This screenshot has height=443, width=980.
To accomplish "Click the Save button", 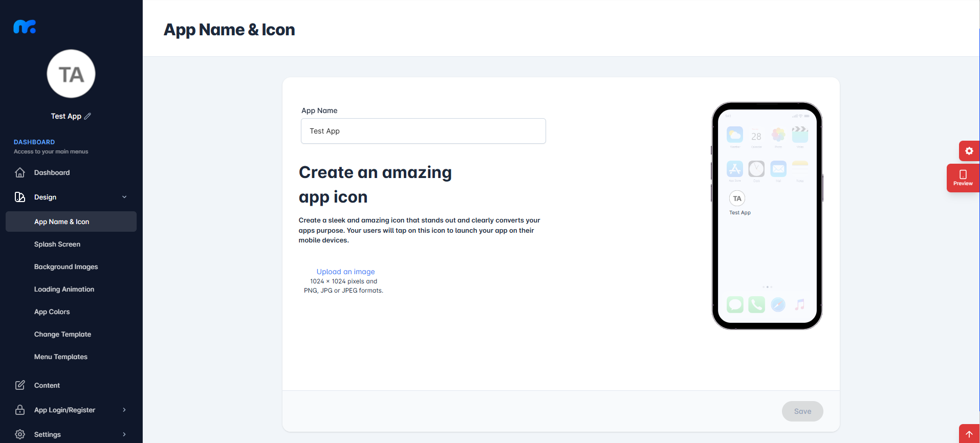I will click(x=802, y=411).
